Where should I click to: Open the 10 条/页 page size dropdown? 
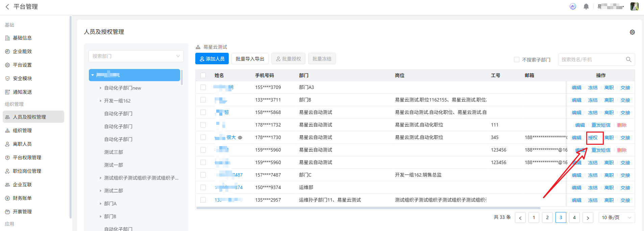coord(617,217)
